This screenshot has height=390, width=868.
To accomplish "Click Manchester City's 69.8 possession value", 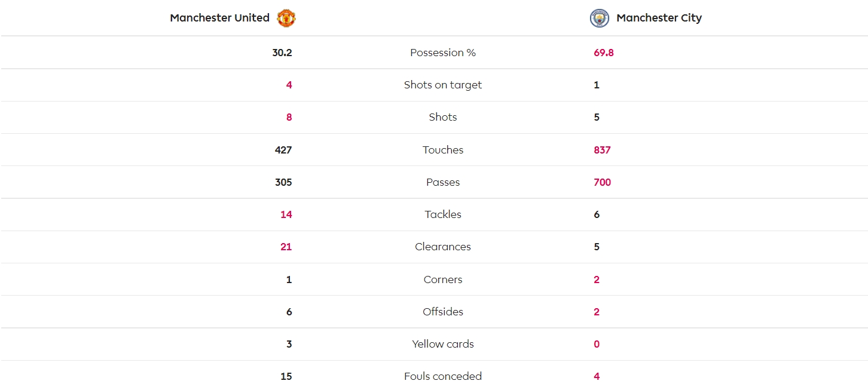I will click(x=604, y=53).
